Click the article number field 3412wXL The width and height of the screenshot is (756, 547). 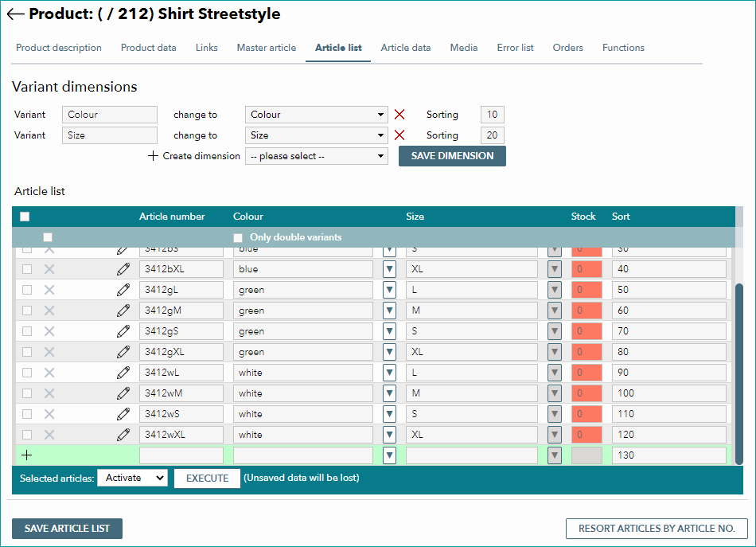(181, 435)
